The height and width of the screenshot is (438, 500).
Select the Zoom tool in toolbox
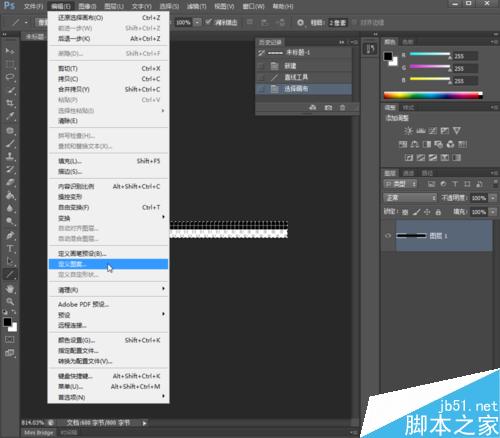coord(10,301)
